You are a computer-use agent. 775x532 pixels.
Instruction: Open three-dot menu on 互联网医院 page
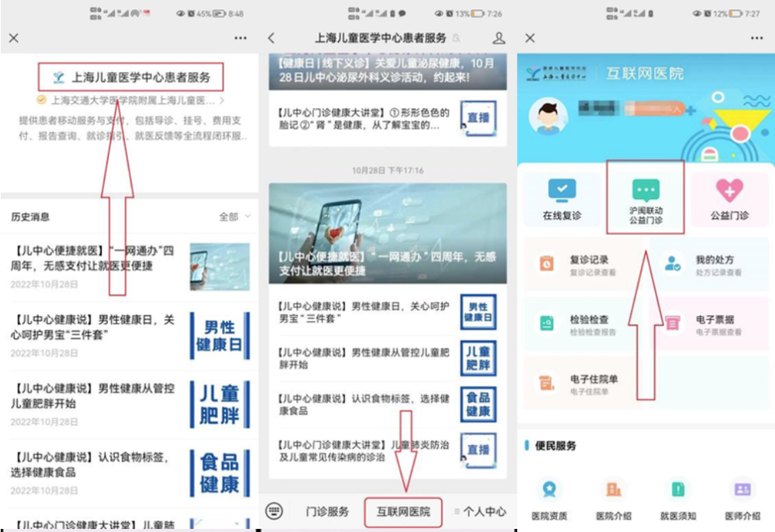pyautogui.click(x=756, y=38)
